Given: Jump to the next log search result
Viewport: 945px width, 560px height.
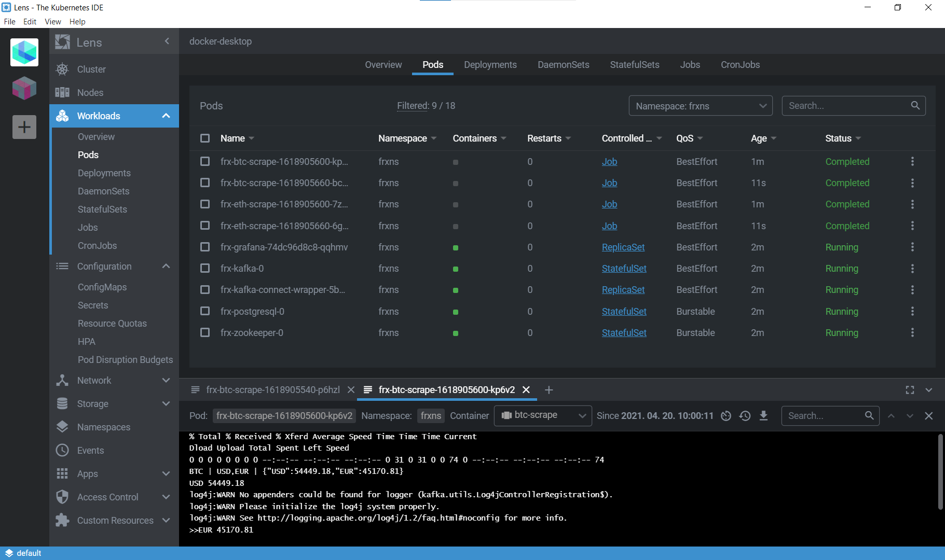Looking at the screenshot, I should (x=910, y=415).
